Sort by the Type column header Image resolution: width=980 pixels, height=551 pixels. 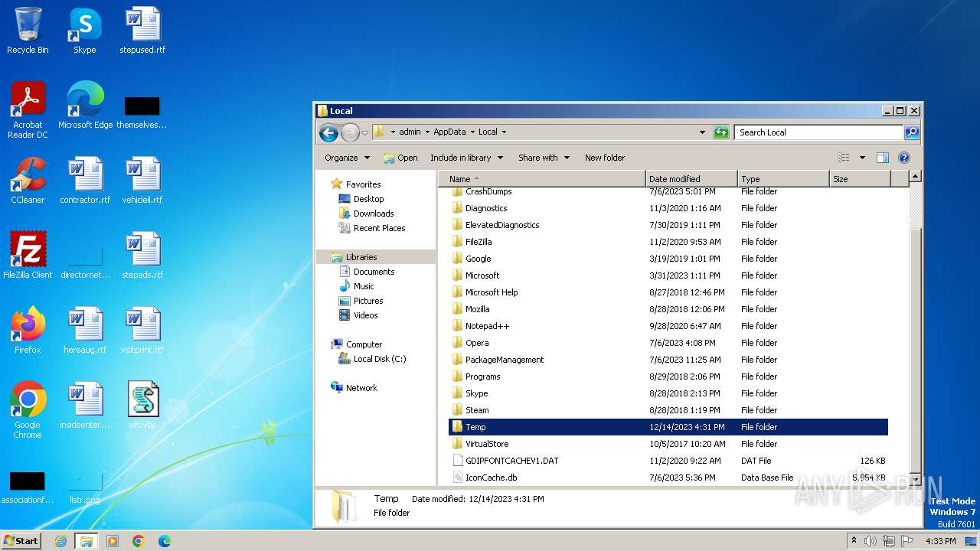[x=783, y=179]
